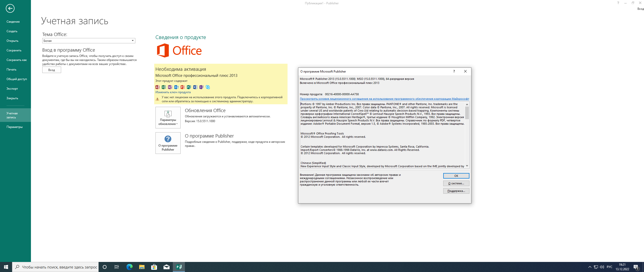Click the Excel icon in the product contents
Image resolution: width=644 pixels, height=272 pixels.
point(164,87)
